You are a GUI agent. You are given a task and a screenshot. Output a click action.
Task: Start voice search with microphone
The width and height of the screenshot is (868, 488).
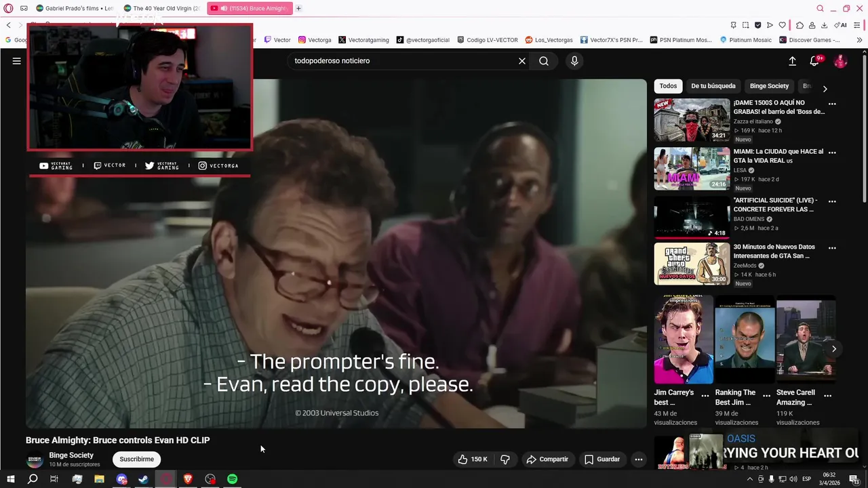pyautogui.click(x=574, y=61)
